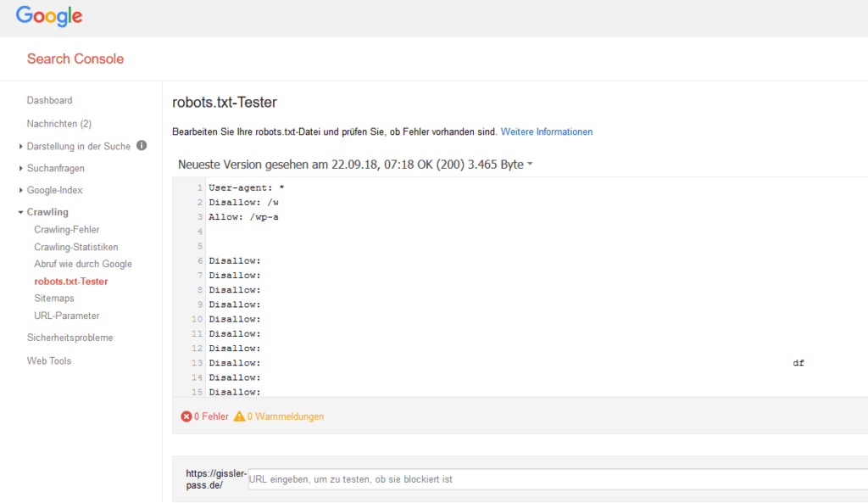The height and width of the screenshot is (503, 868).
Task: Open Abruf wie durch Google
Action: tap(83, 265)
